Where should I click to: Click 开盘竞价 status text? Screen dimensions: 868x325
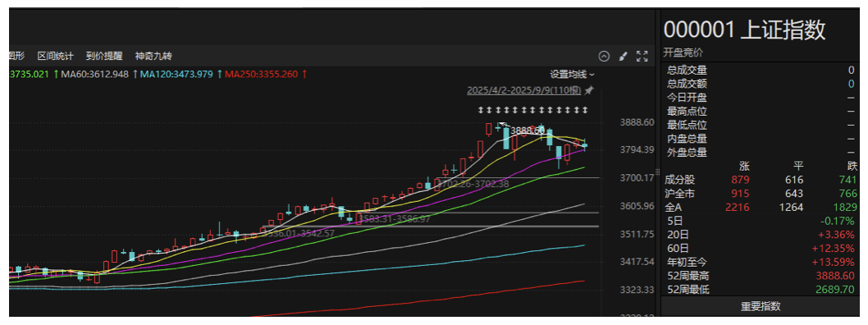point(683,53)
